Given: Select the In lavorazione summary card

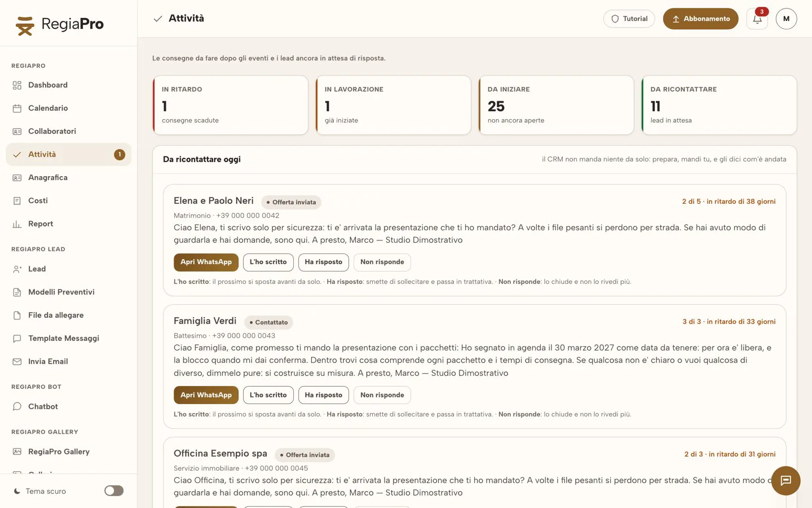Looking at the screenshot, I should 394,106.
